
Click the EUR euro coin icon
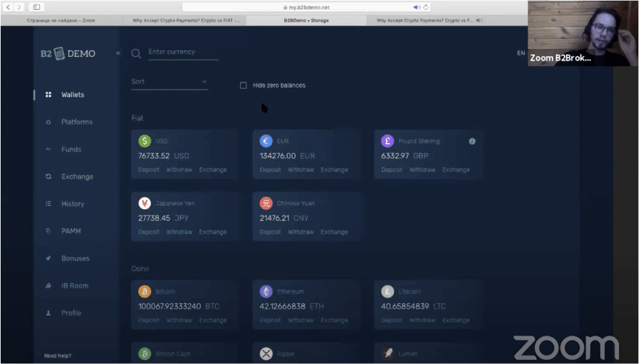click(266, 141)
